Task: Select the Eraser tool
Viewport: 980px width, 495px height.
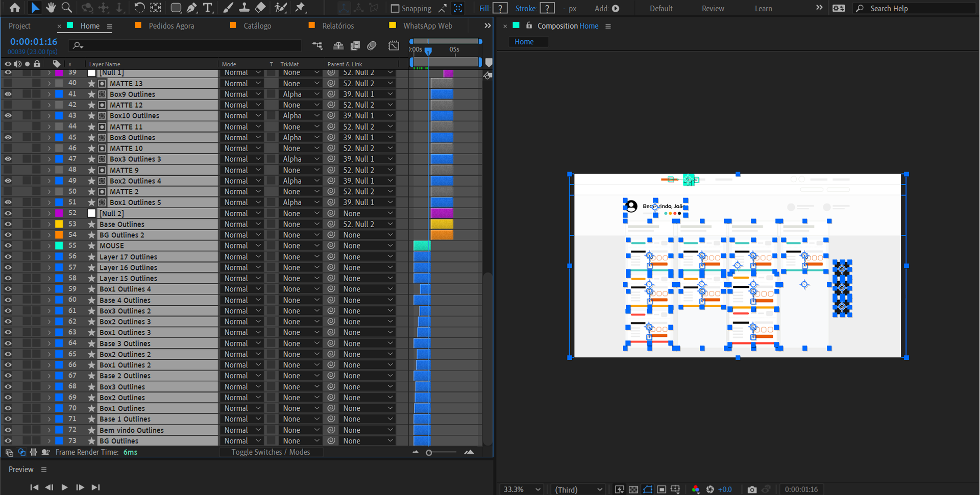Action: pos(260,8)
